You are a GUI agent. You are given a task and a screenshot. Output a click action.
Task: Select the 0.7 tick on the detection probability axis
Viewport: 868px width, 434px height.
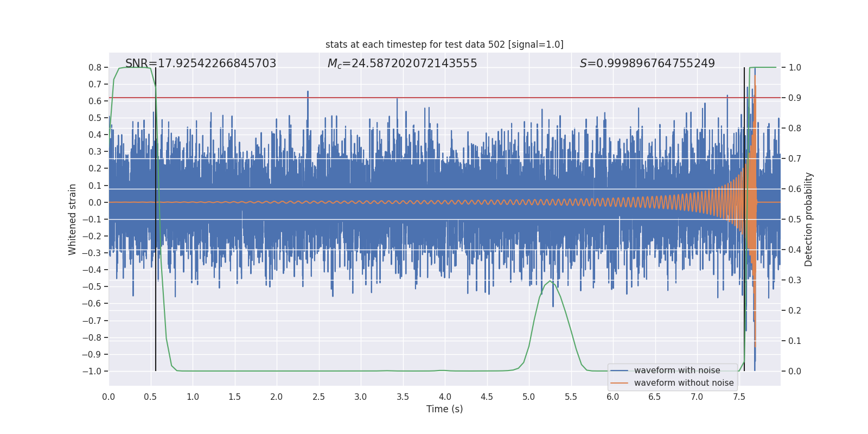(x=795, y=158)
